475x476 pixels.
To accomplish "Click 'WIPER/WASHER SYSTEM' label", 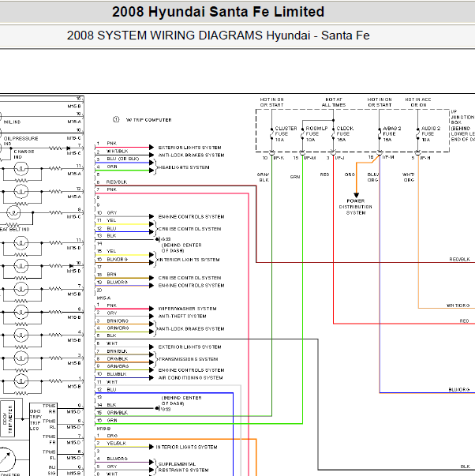I will pyautogui.click(x=187, y=309).
